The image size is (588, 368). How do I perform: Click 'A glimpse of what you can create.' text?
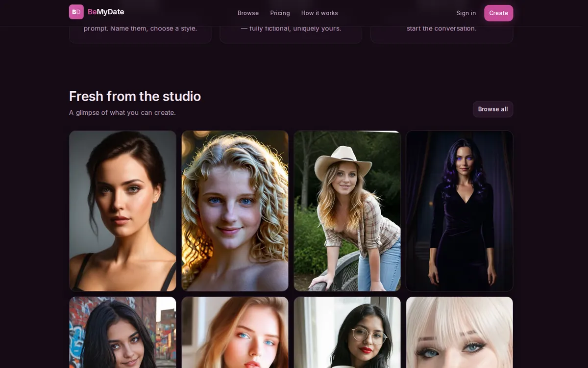[122, 112]
